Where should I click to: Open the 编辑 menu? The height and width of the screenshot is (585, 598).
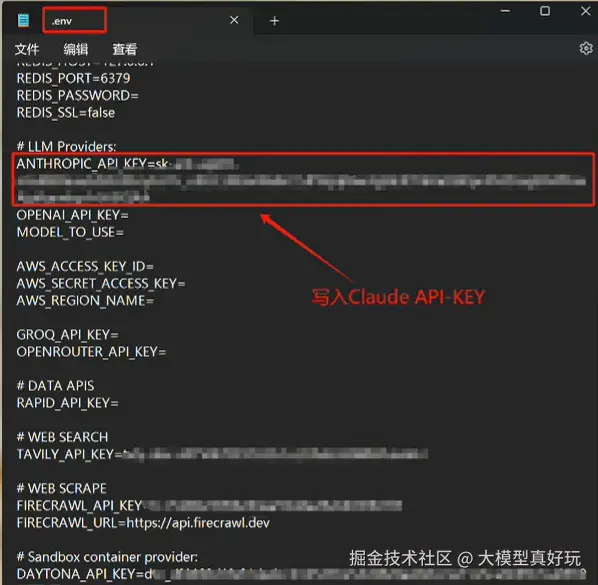[x=76, y=49]
